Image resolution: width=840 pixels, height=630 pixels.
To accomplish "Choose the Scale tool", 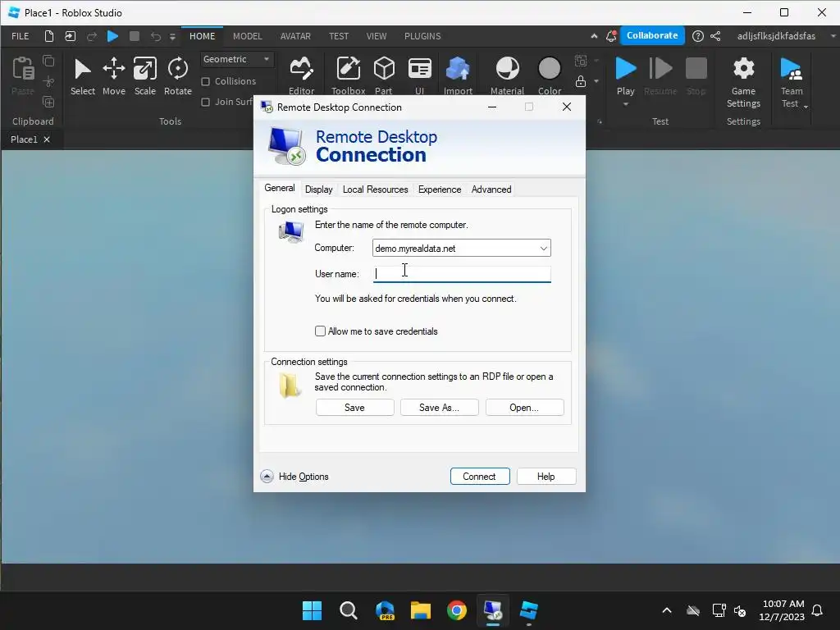I will (x=144, y=76).
